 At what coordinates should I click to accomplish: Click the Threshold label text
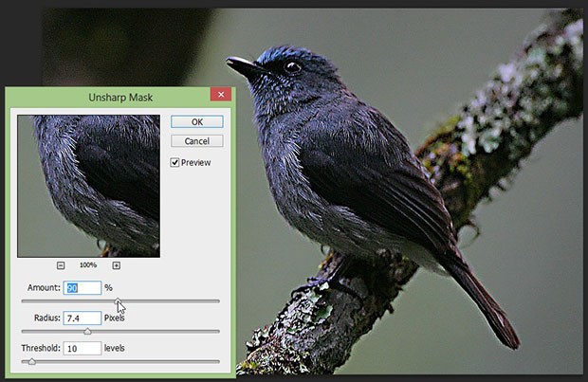tap(42, 348)
